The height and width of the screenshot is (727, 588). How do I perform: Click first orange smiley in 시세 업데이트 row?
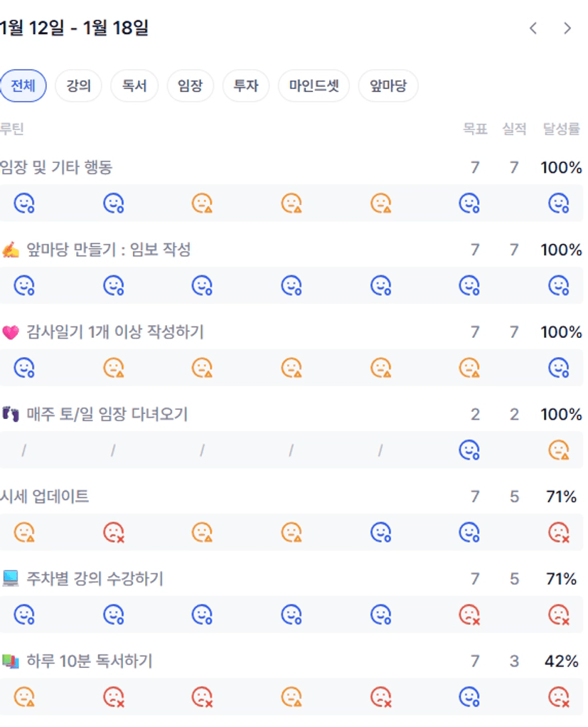(x=25, y=532)
